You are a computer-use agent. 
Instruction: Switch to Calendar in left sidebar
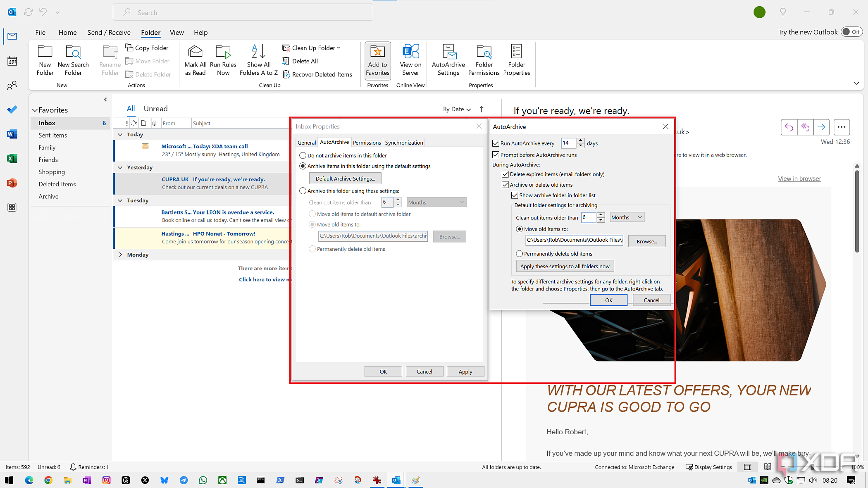pyautogui.click(x=12, y=61)
